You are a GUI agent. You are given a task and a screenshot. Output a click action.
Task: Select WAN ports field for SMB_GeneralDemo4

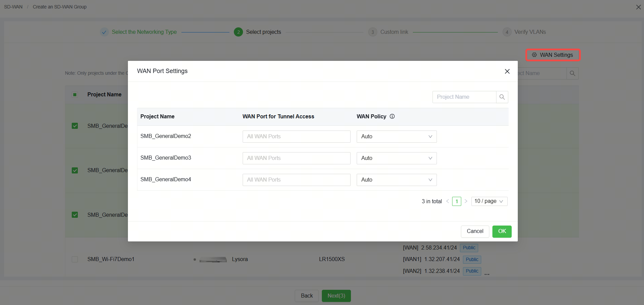[296, 180]
